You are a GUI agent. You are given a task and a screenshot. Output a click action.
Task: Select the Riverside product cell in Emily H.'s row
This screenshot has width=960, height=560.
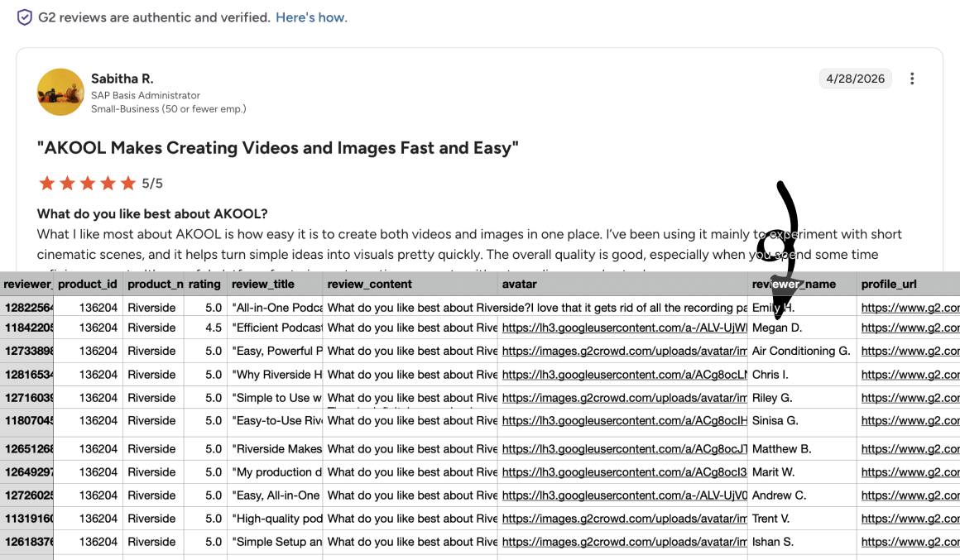(x=153, y=308)
